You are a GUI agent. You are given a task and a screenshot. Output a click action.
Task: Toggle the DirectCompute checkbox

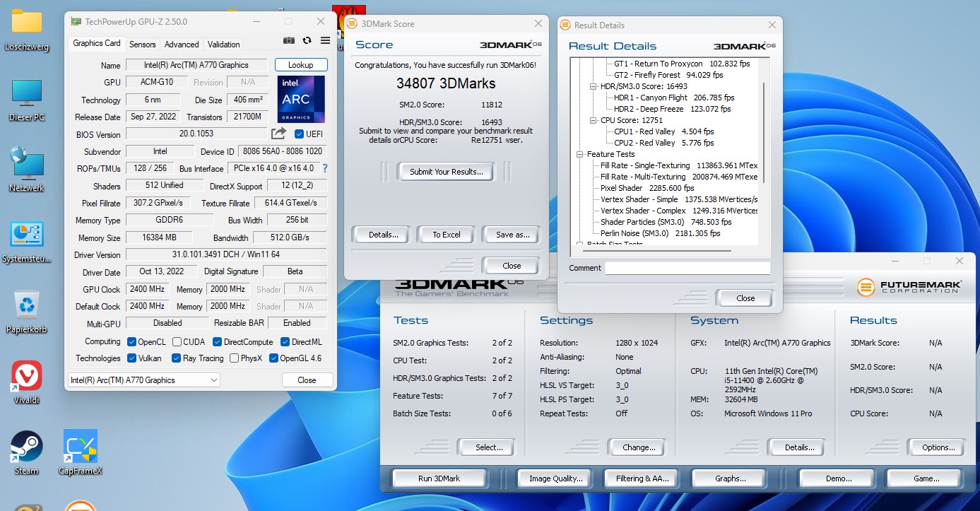coord(216,341)
